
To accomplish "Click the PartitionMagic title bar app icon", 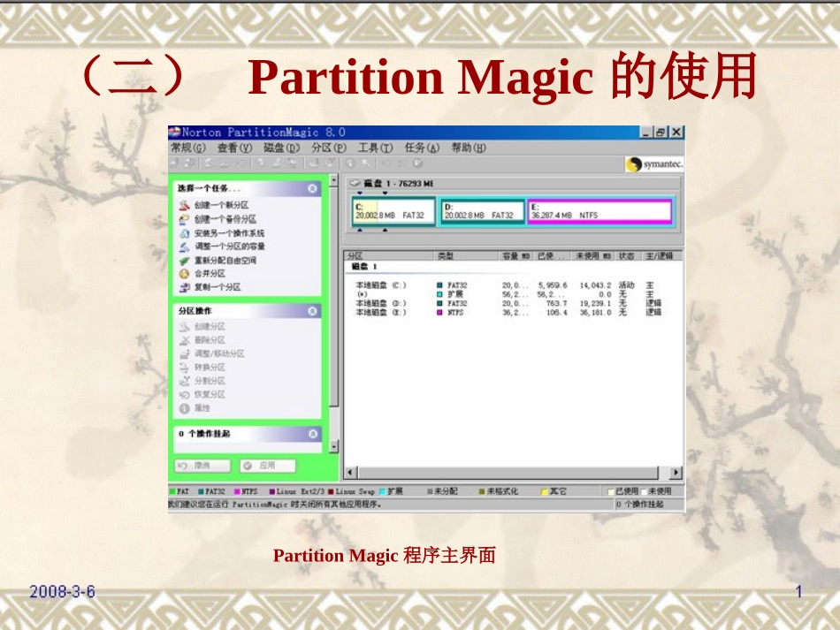I will pyautogui.click(x=175, y=132).
